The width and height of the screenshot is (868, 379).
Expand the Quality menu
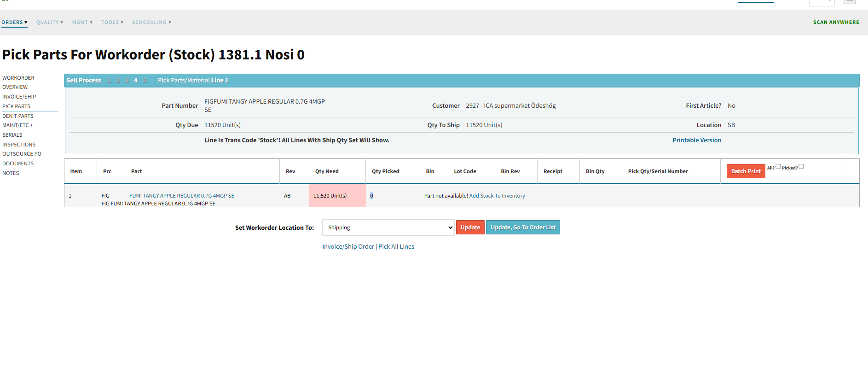point(50,22)
